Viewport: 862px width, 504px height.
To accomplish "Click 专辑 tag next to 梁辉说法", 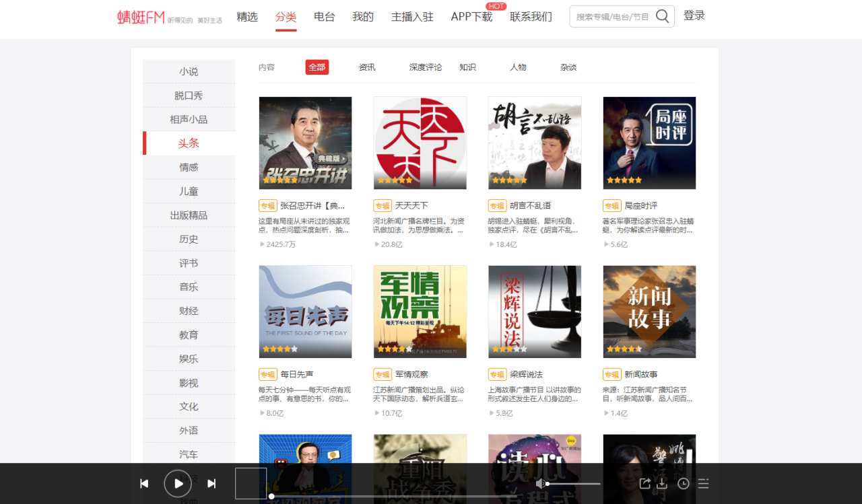I will coord(497,374).
